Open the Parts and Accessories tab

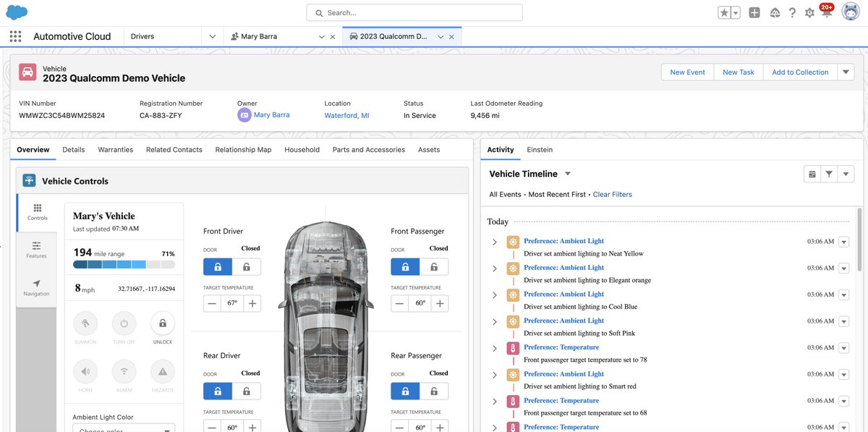(369, 150)
